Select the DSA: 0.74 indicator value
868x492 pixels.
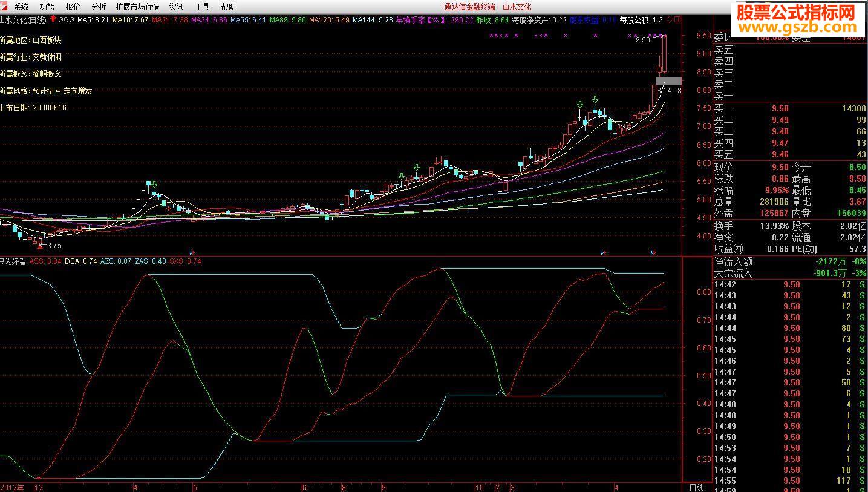81,261
